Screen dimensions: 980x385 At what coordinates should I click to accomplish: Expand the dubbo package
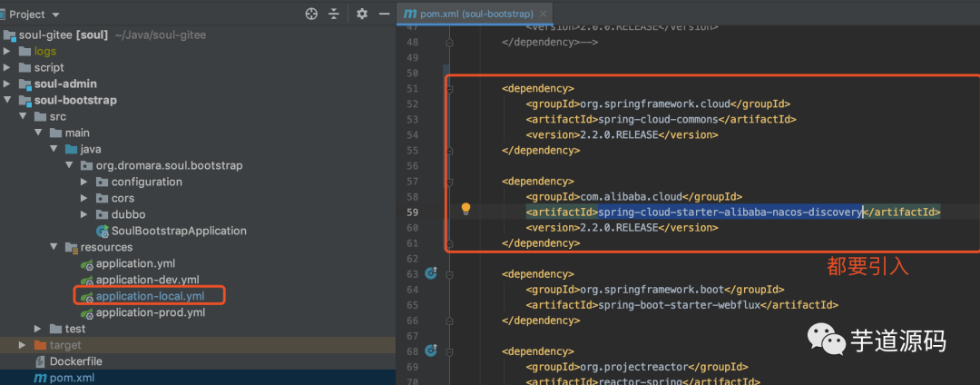(84, 214)
